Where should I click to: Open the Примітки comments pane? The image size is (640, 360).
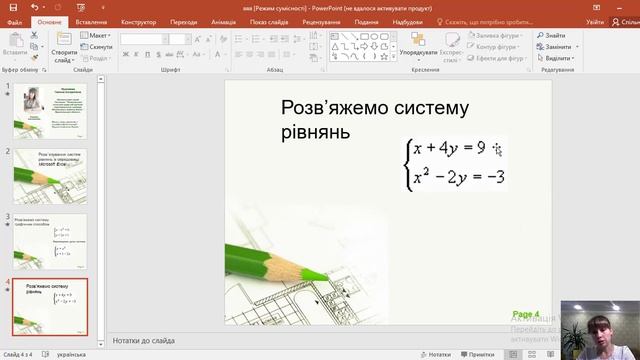coord(478,354)
